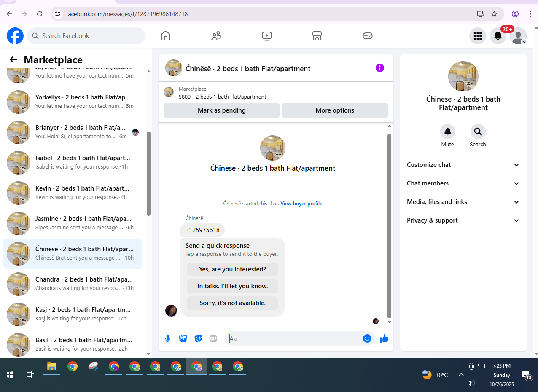Screen dimensions: 538x392
Task: Select the Ćhinësë conversation in list
Action: (73, 253)
